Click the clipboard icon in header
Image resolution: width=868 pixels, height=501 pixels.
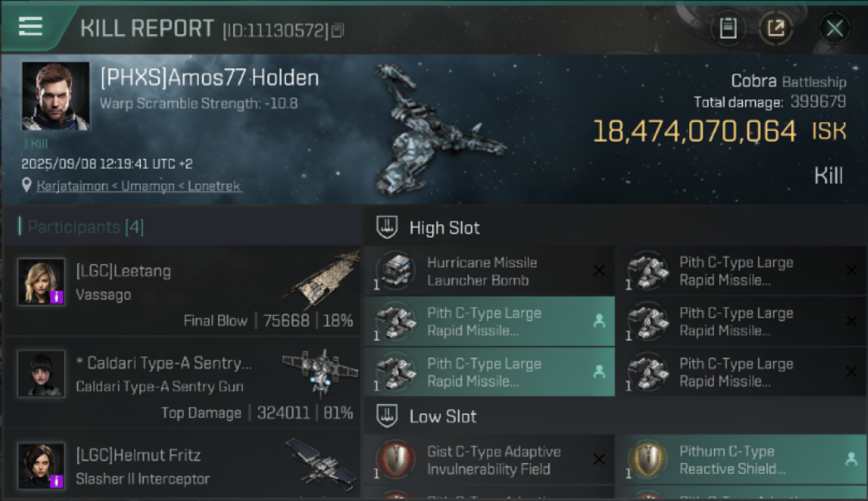[x=728, y=28]
